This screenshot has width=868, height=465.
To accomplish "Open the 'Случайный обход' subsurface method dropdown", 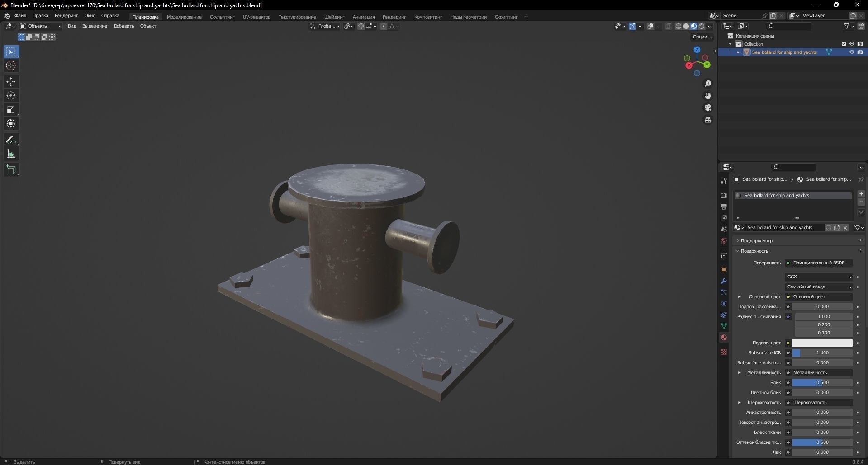I will tap(819, 287).
